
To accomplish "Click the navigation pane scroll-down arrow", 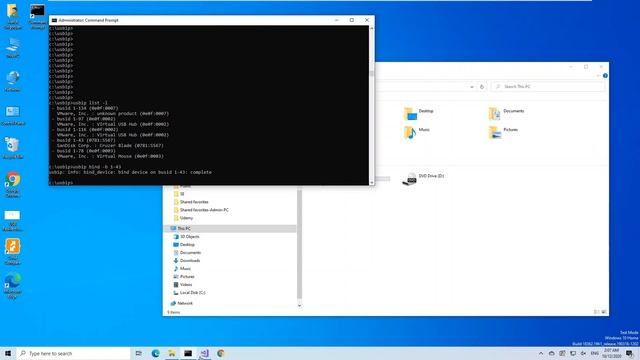I will coord(299,305).
